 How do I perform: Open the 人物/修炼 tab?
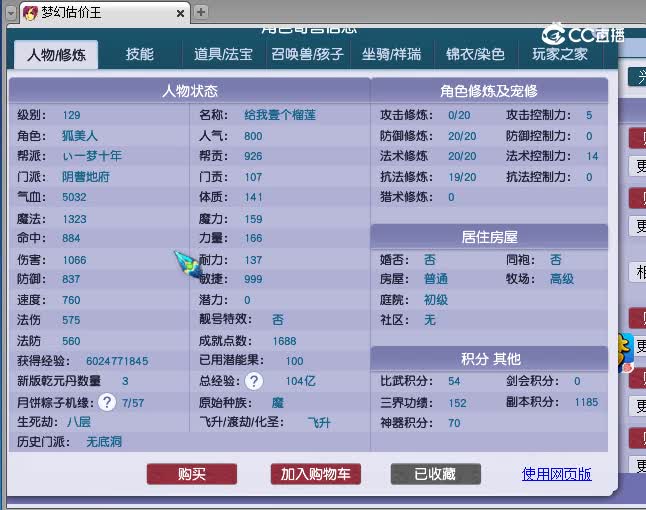[x=56, y=54]
